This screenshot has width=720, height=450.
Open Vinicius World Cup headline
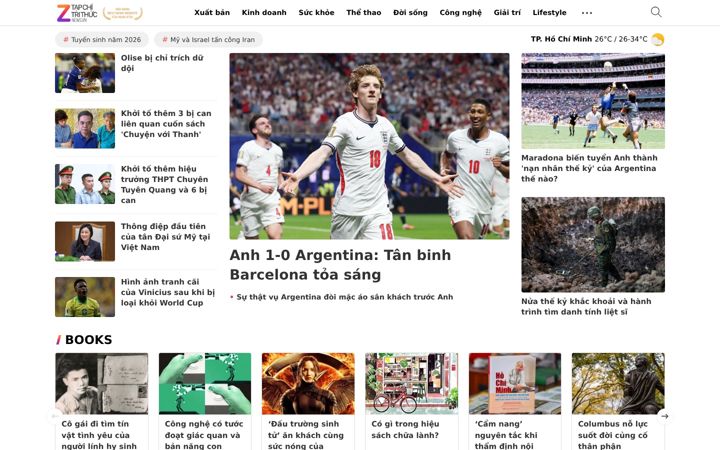point(168,292)
